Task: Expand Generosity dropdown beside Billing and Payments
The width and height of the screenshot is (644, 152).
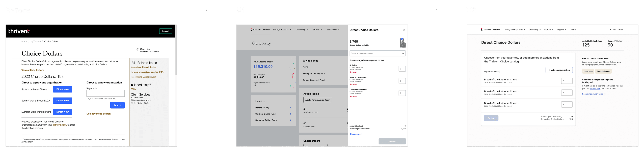Action: [535, 29]
